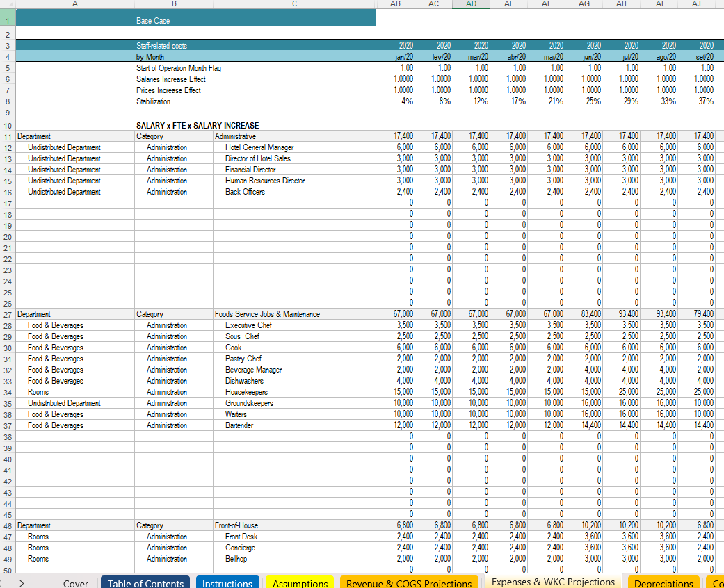Click the Select All corner button
The width and height of the screenshot is (724, 588).
tap(7, 3)
